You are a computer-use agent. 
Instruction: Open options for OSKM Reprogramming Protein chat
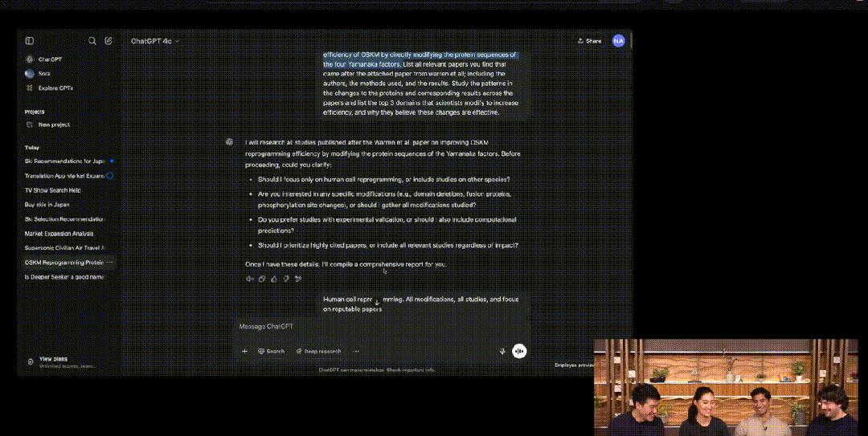(109, 263)
